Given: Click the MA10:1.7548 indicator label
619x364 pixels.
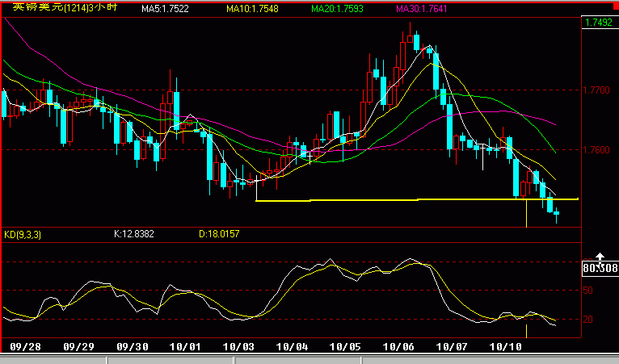Looking at the screenshot, I should pos(252,9).
